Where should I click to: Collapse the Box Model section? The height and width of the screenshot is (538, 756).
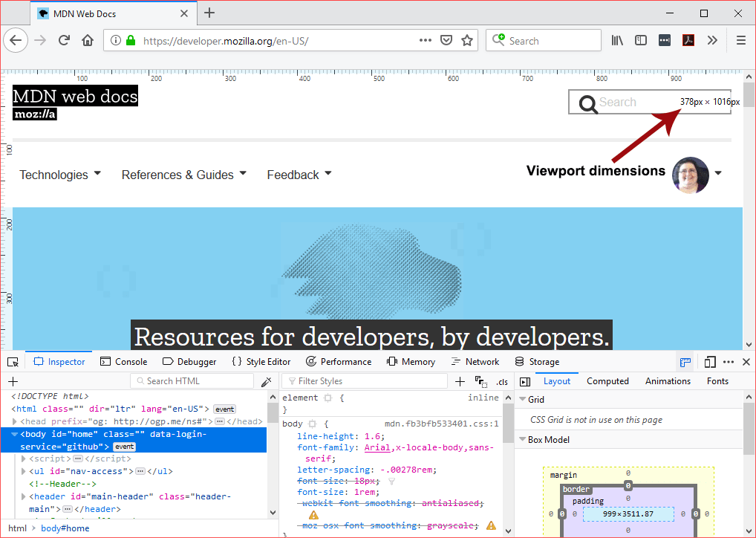coord(524,439)
